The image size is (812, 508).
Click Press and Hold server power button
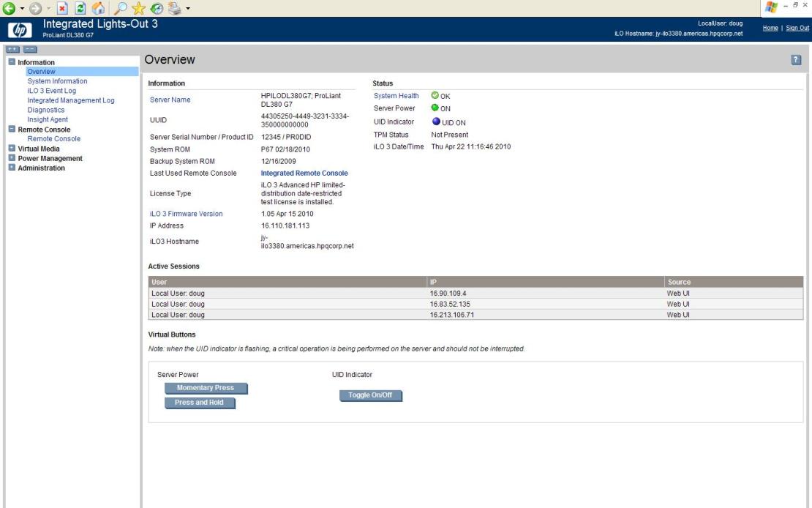200,403
